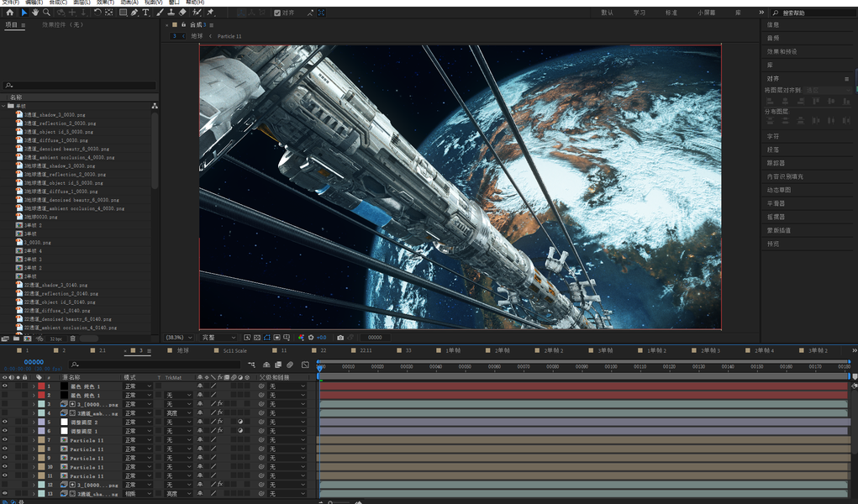The width and height of the screenshot is (858, 504).
Task: Click the delete trash icon in Project panel
Action: [73, 339]
